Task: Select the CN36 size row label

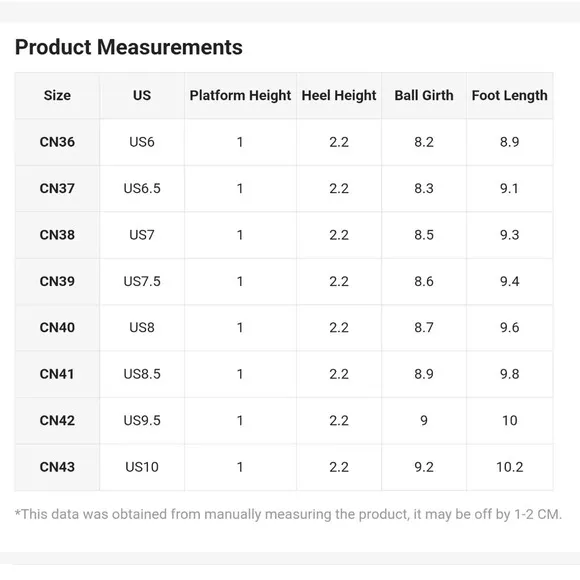Action: pyautogui.click(x=57, y=142)
